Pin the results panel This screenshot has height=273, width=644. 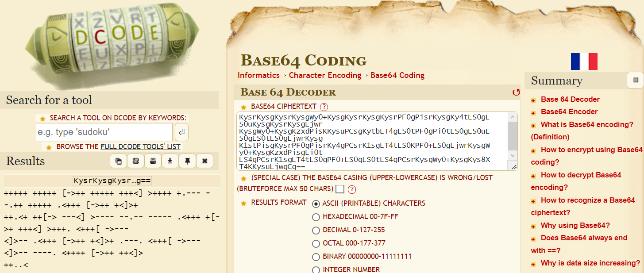point(187,161)
